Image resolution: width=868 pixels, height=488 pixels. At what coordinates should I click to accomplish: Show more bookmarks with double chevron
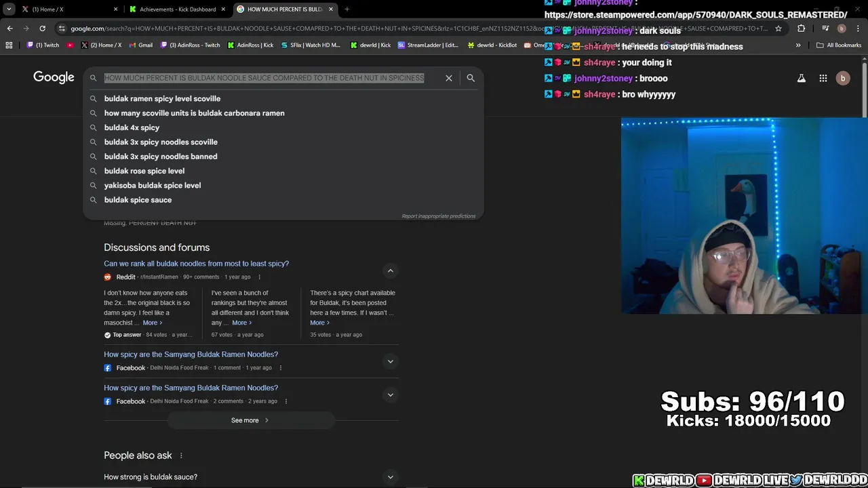(x=798, y=45)
